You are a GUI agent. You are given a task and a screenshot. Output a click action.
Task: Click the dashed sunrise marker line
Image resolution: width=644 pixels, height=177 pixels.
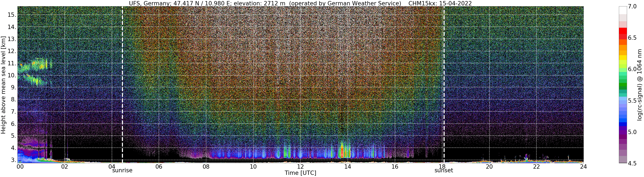(122, 85)
